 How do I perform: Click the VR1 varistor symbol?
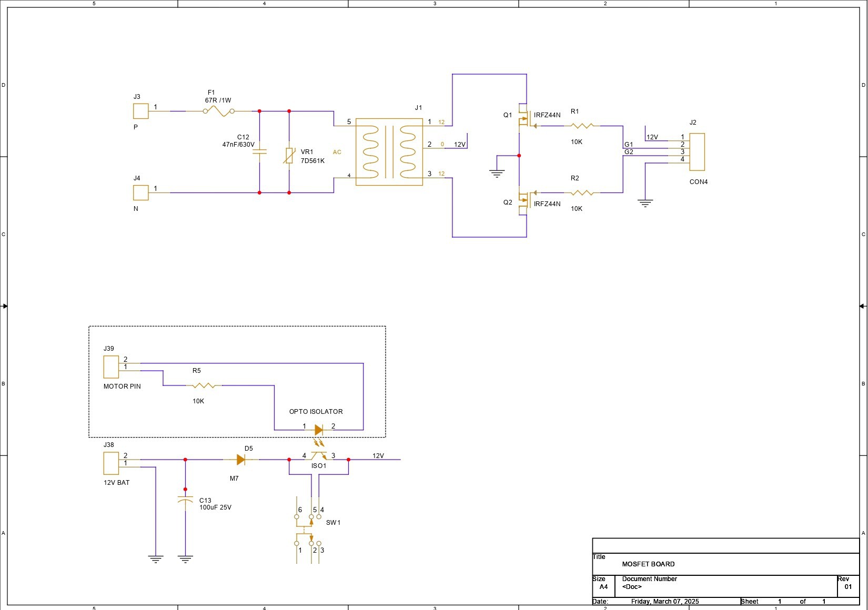289,155
